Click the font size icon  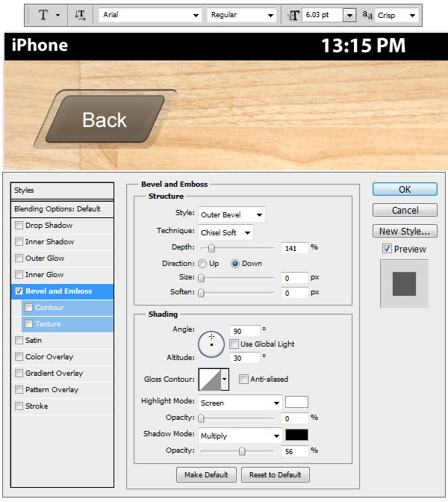coord(293,16)
